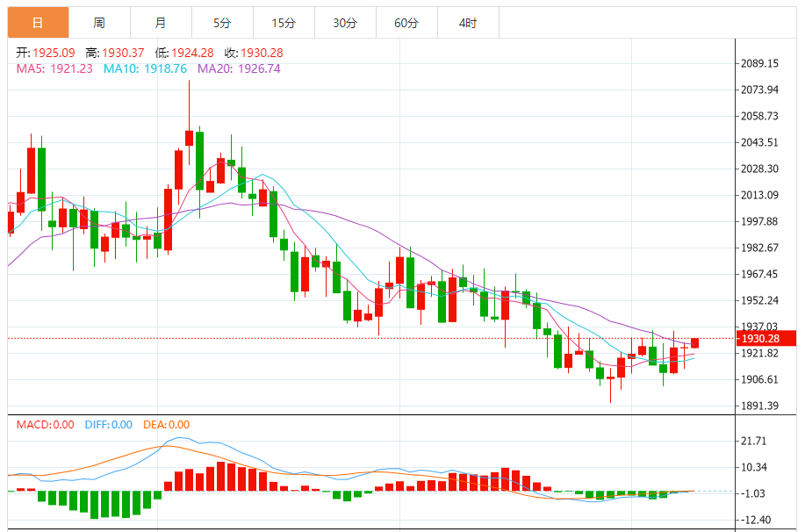Viewport: 805px width, 532px height.
Task: Click the 1891.39 price axis label
Action: coord(760,406)
